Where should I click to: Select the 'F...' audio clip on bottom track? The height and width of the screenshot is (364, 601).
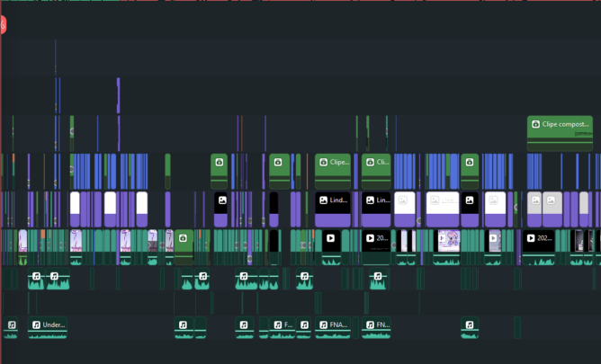pyautogui.click(x=283, y=324)
